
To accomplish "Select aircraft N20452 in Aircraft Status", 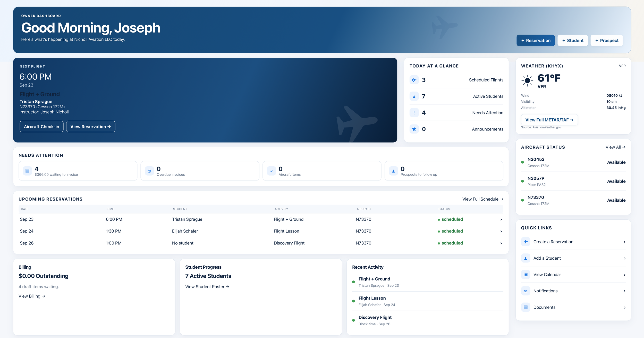I will tap(573, 162).
